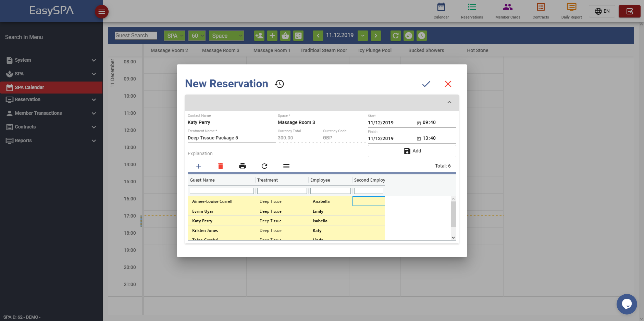Open the SPA dropdown in toolbar
This screenshot has height=321, width=644.
pyautogui.click(x=175, y=36)
